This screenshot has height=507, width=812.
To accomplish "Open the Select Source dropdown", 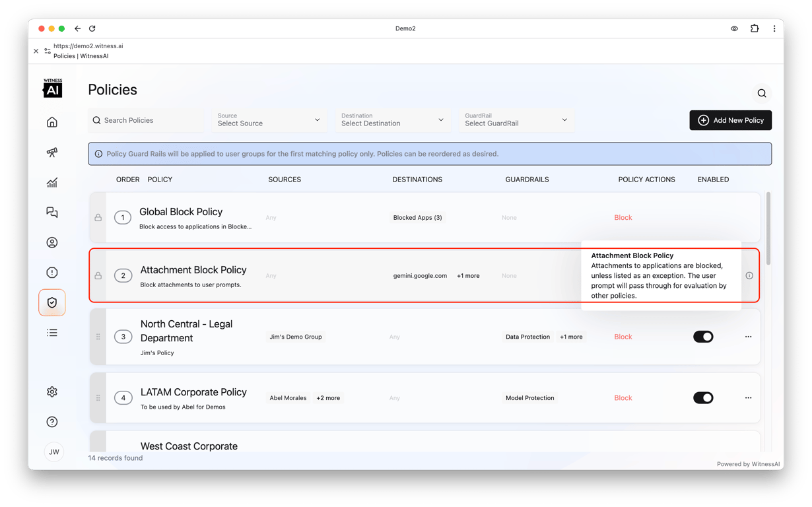I will (269, 120).
